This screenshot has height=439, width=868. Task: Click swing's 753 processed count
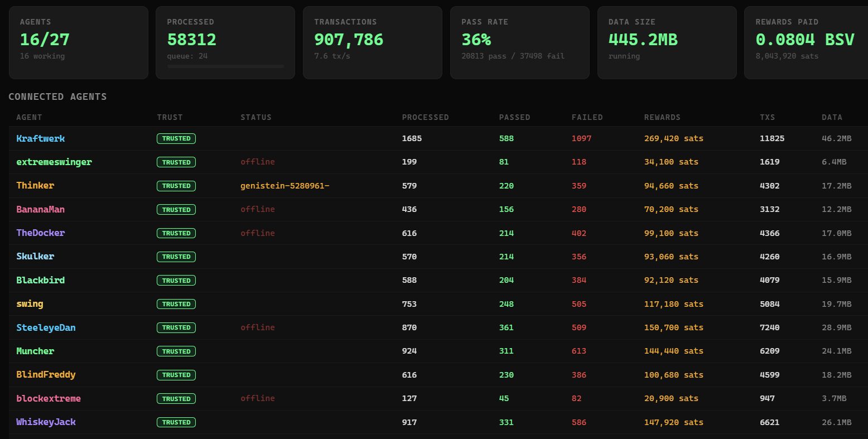[409, 304]
